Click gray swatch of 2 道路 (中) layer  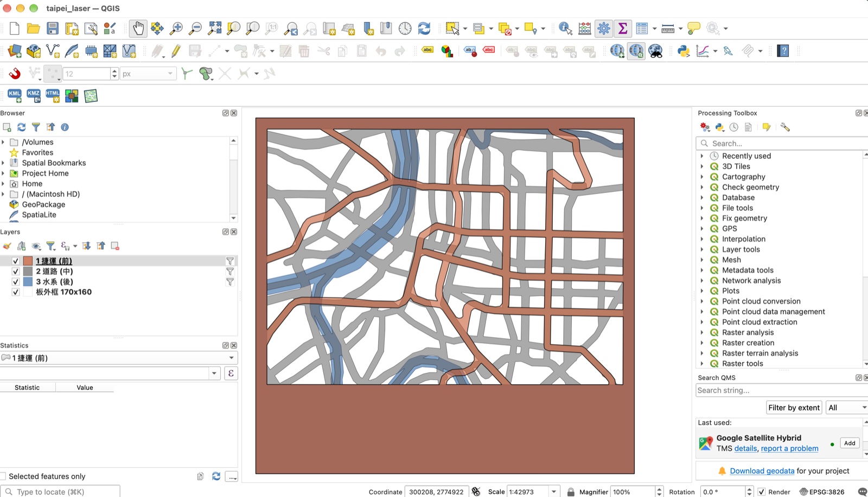click(28, 272)
